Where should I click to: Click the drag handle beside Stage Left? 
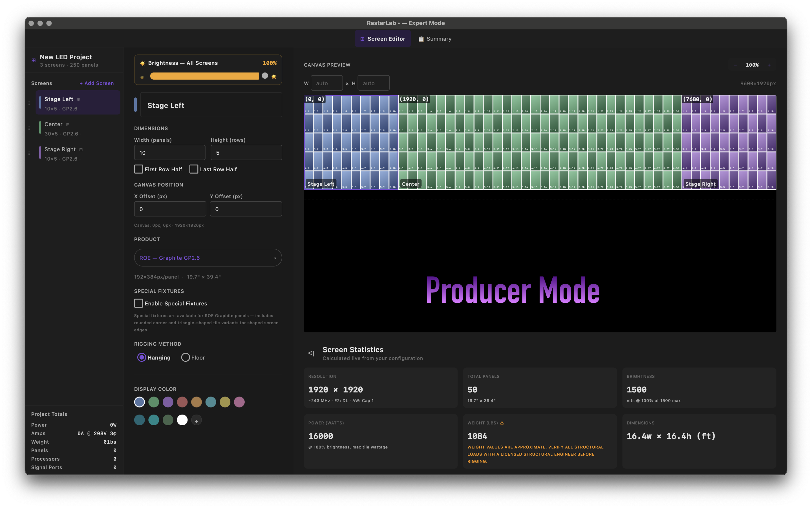[x=29, y=103]
